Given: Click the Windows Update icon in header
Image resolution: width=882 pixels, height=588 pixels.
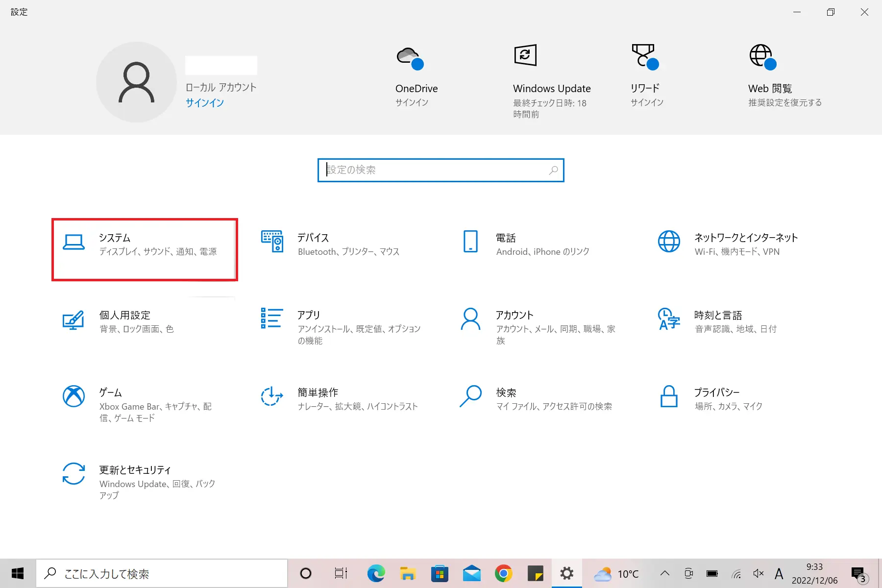Looking at the screenshot, I should pyautogui.click(x=525, y=55).
